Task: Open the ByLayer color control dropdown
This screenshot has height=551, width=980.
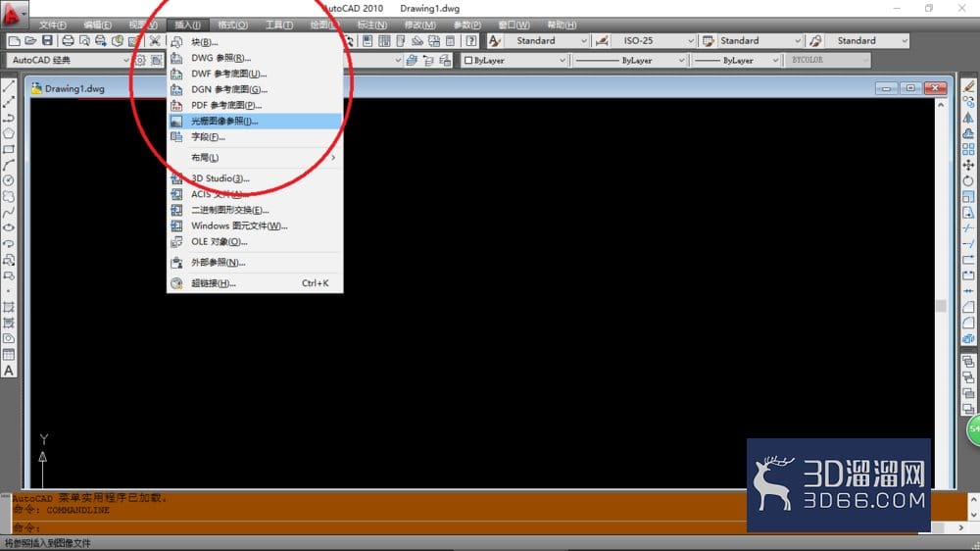Action: (x=562, y=61)
